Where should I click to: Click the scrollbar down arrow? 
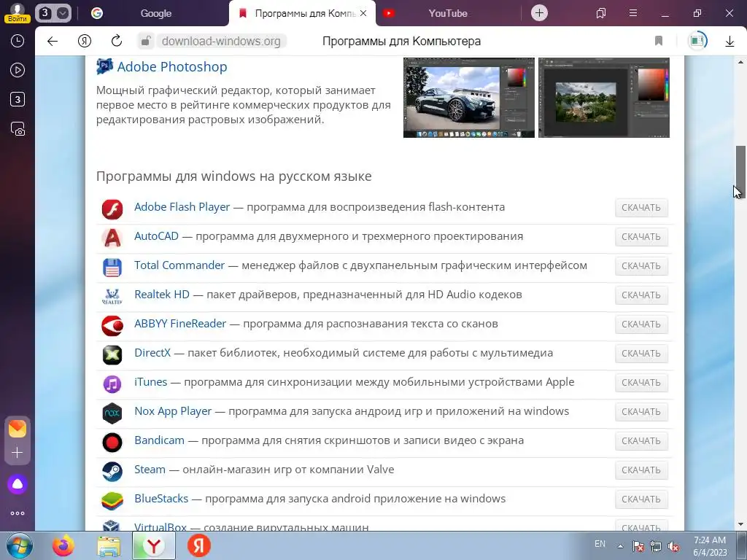coord(740,525)
